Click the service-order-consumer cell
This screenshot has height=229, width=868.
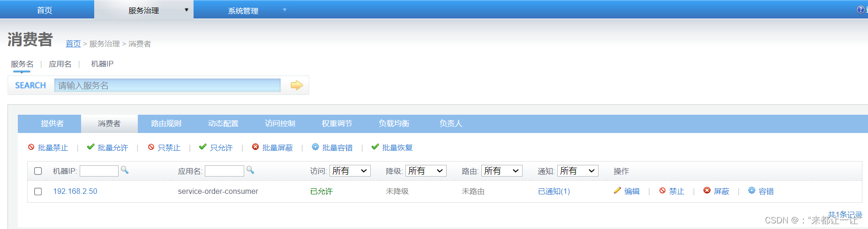pos(218,192)
